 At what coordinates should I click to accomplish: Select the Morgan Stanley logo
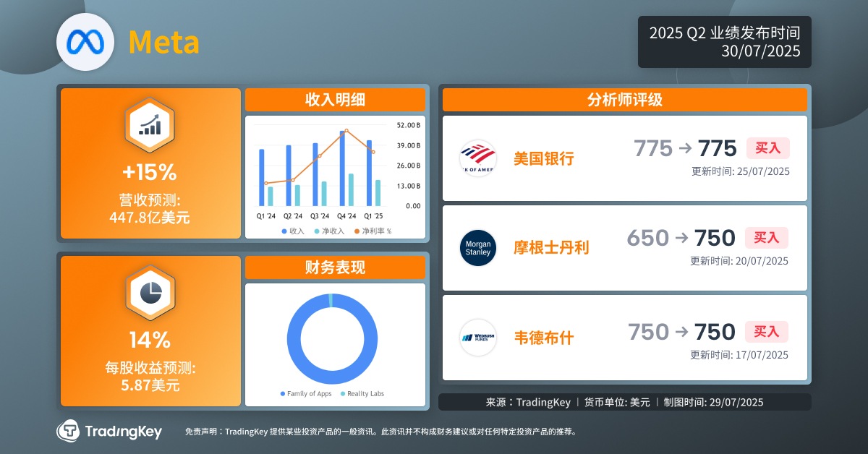(x=478, y=248)
